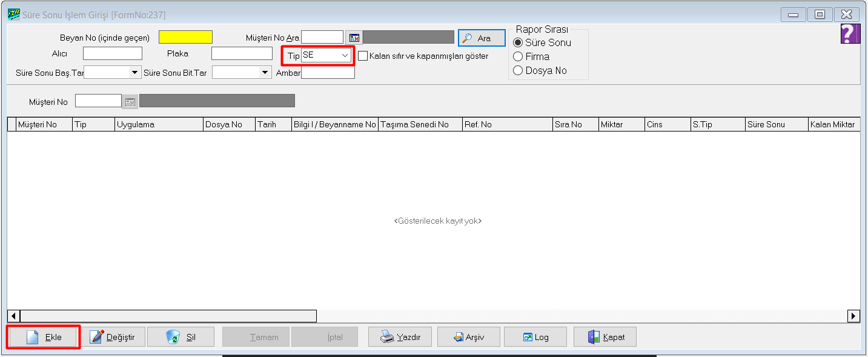The width and height of the screenshot is (868, 357).
Task: Open the Arşiv archive button
Action: tap(469, 337)
